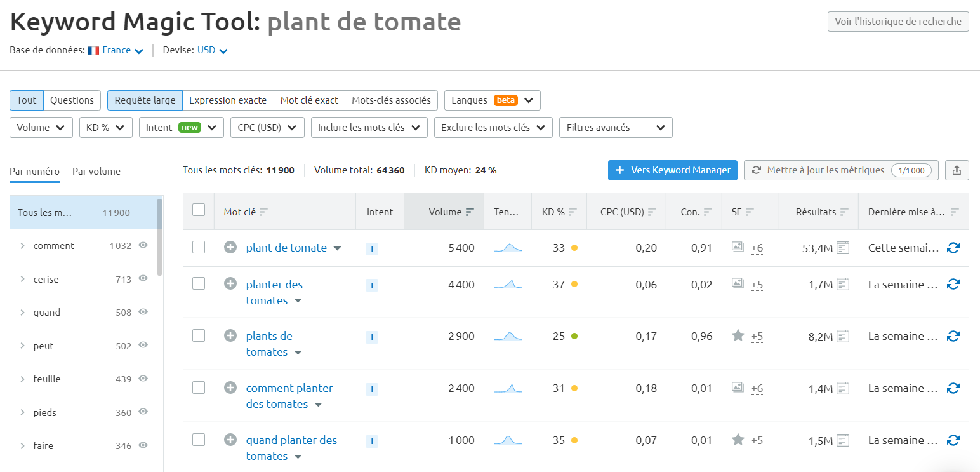Open 'Filtres avancés' dropdown
This screenshot has width=980, height=472.
point(616,127)
